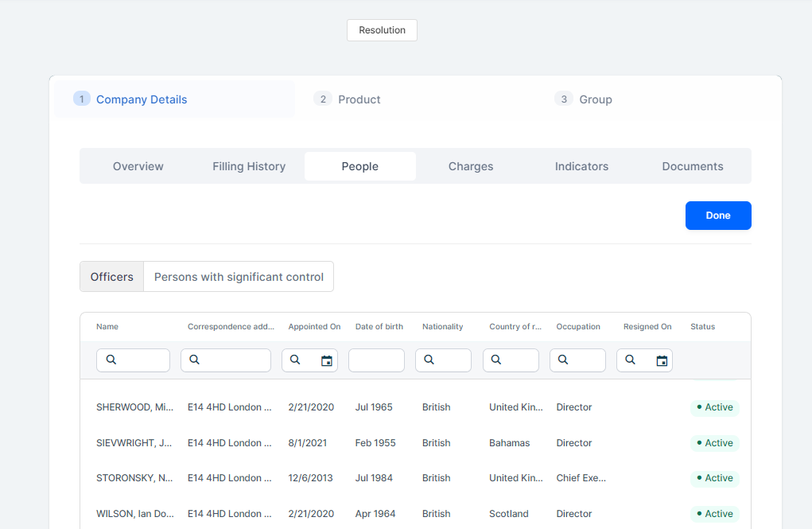This screenshot has width=812, height=529.
Task: Open calendar picker in Resigned On filter
Action: [x=662, y=360]
